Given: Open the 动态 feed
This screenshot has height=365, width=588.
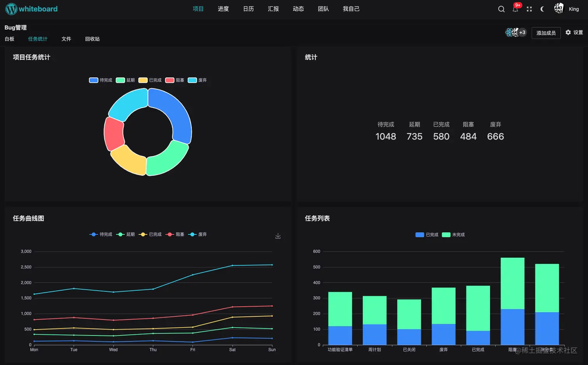Looking at the screenshot, I should tap(298, 9).
